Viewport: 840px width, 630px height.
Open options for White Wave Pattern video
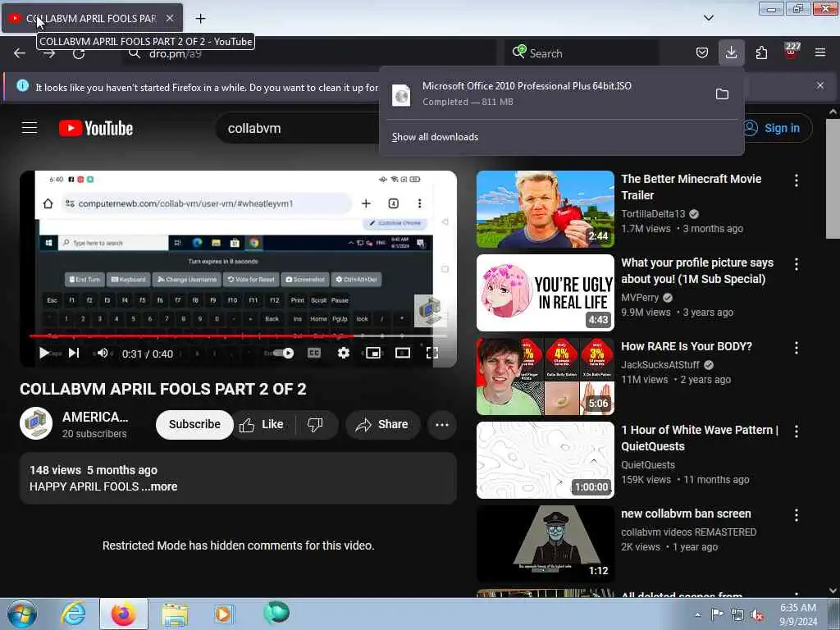(x=797, y=431)
